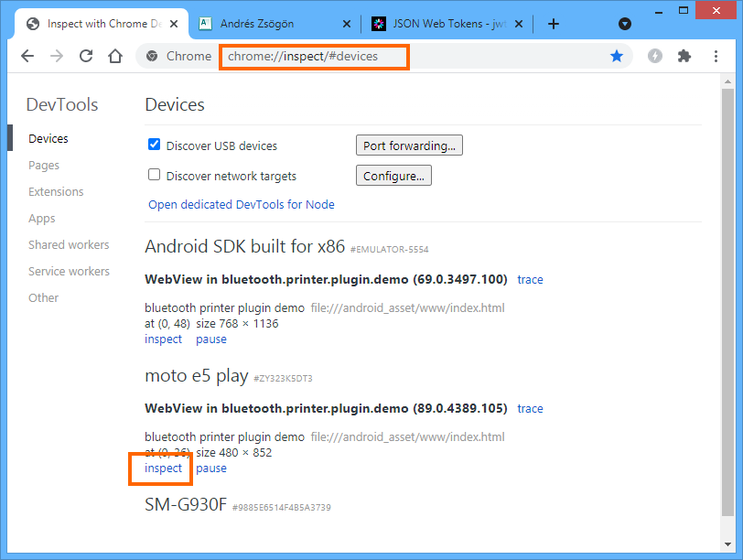Bookmark page with the star icon

617,56
